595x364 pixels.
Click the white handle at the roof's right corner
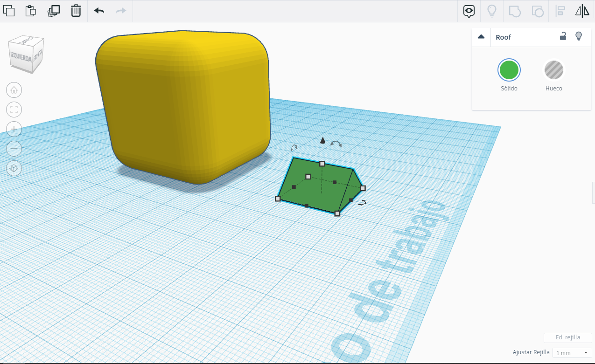click(363, 188)
